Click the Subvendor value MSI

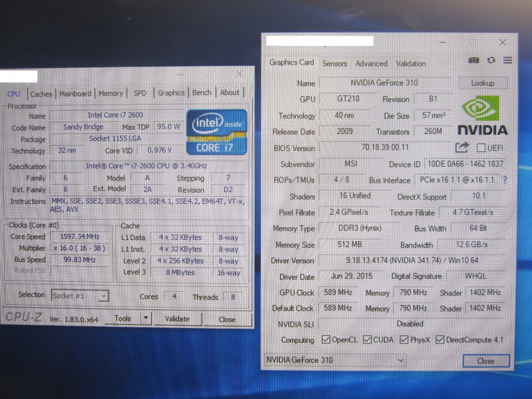pos(351,164)
